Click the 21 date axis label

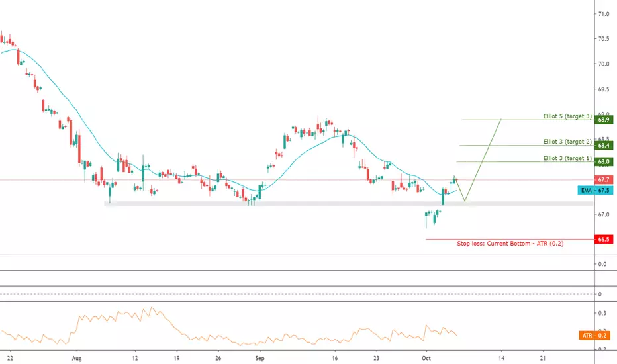[x=543, y=358]
